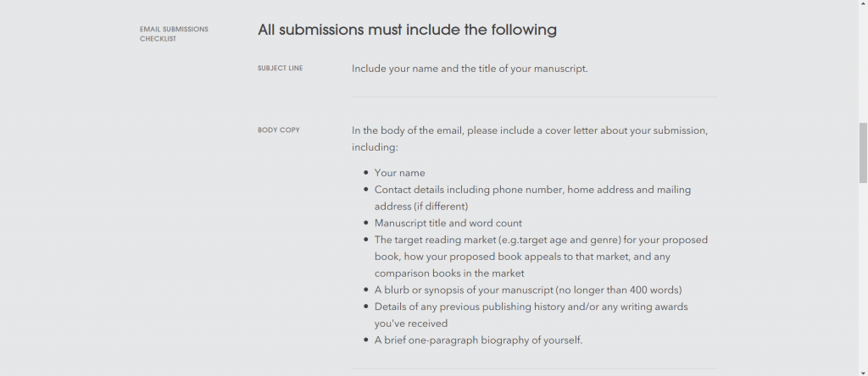The height and width of the screenshot is (376, 868).
Task: Click the "All submissions must include the following" heading
Action: point(407,30)
